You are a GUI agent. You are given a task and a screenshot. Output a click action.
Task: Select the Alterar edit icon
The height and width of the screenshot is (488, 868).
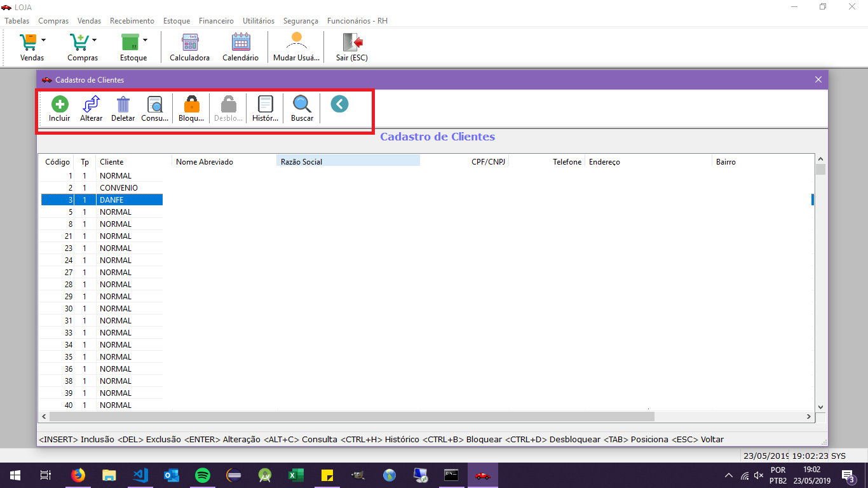pyautogui.click(x=91, y=104)
